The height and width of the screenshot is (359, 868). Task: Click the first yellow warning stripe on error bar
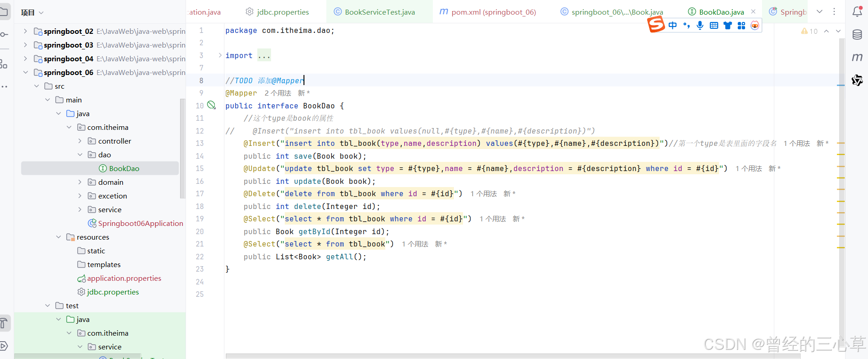pos(841,144)
